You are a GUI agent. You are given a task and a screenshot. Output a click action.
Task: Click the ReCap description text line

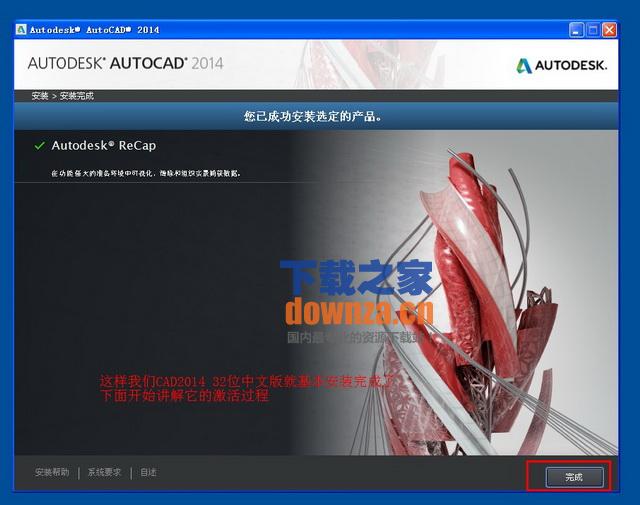[x=146, y=174]
